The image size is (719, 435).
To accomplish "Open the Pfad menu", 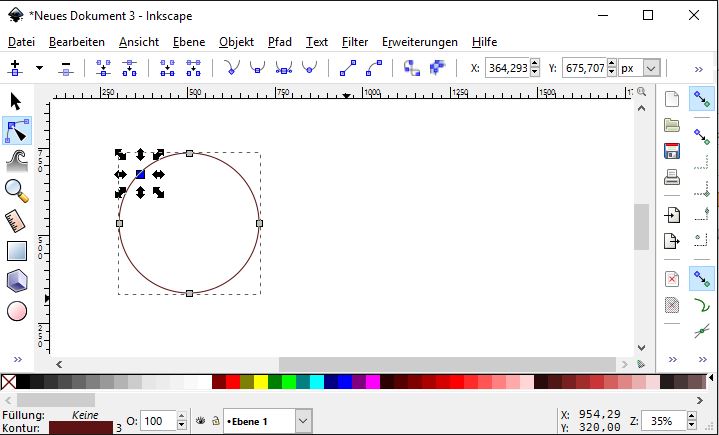I will tap(280, 42).
